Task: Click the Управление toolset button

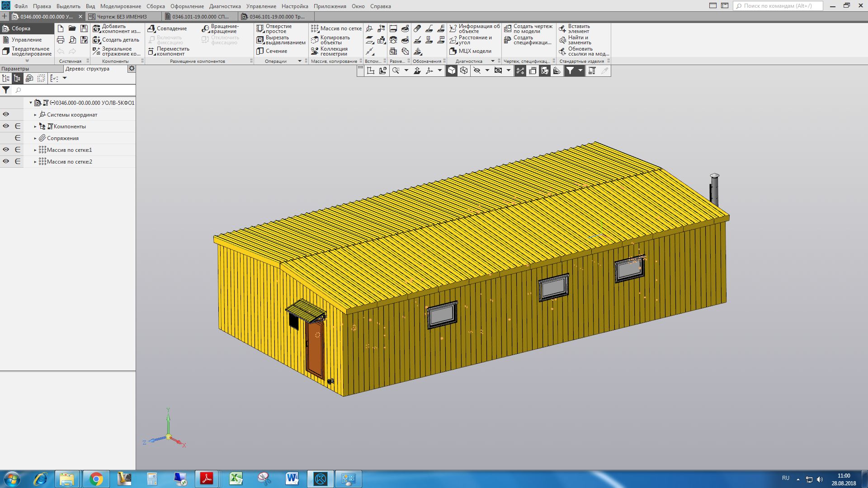Action: (26, 40)
